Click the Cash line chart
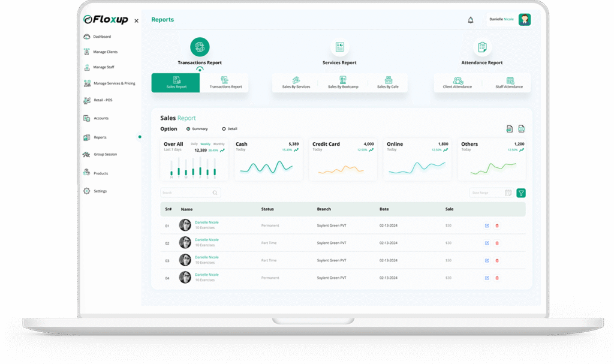 [267, 167]
